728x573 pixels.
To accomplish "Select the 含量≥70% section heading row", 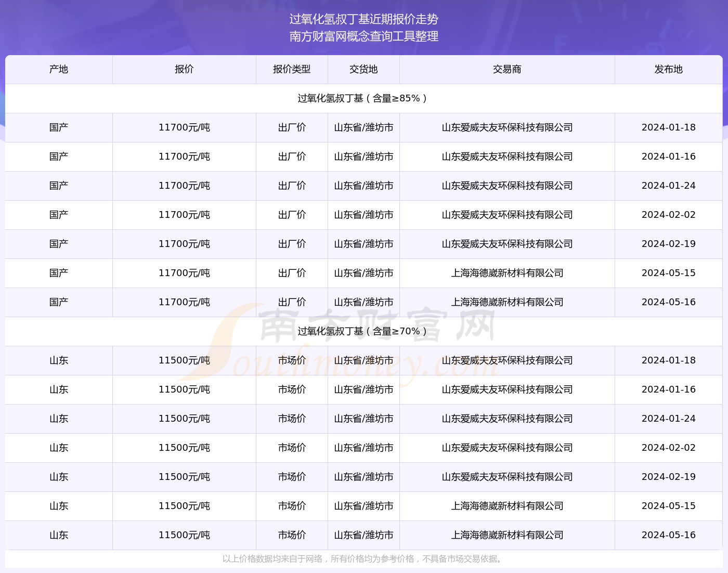I will pos(363,331).
